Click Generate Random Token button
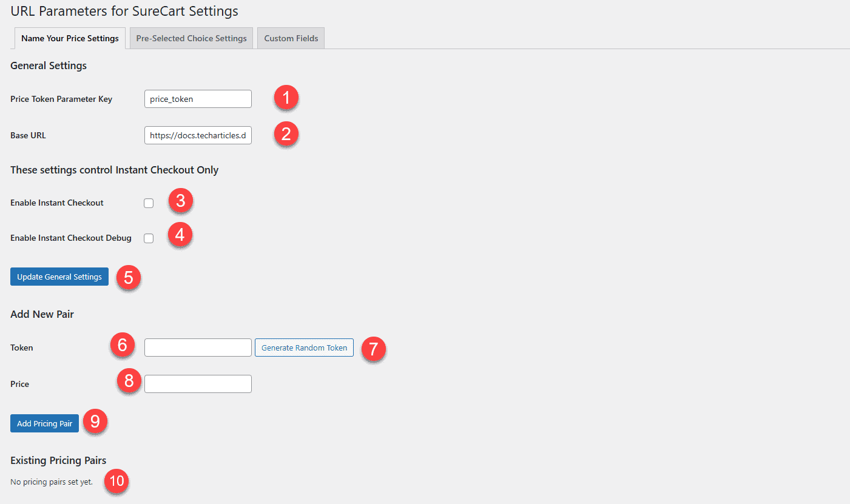Image resolution: width=850 pixels, height=504 pixels. pos(304,348)
